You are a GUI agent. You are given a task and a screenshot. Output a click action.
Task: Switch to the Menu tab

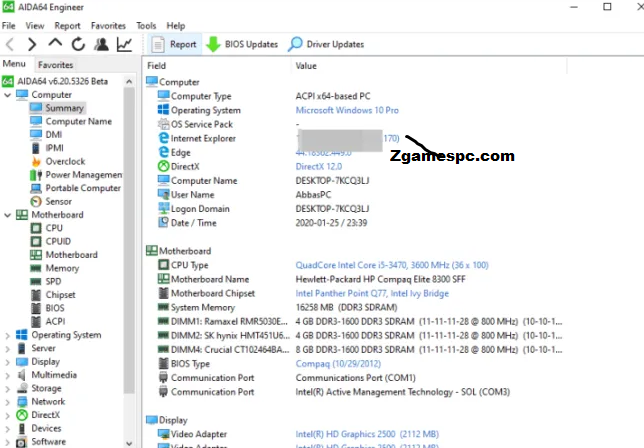[x=14, y=64]
